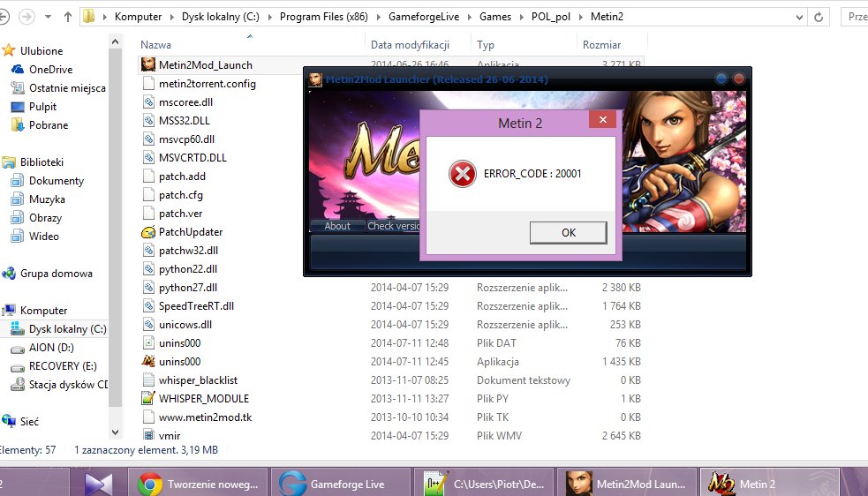Select the mscoree.dll file icon

coord(147,101)
